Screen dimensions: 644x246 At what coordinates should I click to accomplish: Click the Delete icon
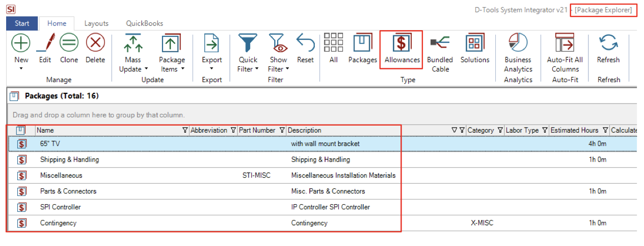[x=95, y=42]
